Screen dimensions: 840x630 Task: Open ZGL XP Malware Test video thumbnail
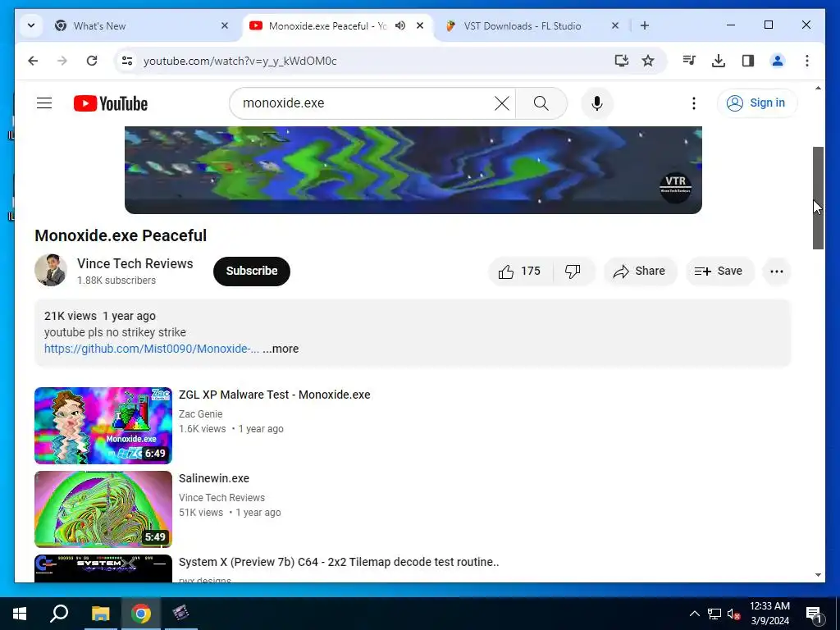point(103,426)
